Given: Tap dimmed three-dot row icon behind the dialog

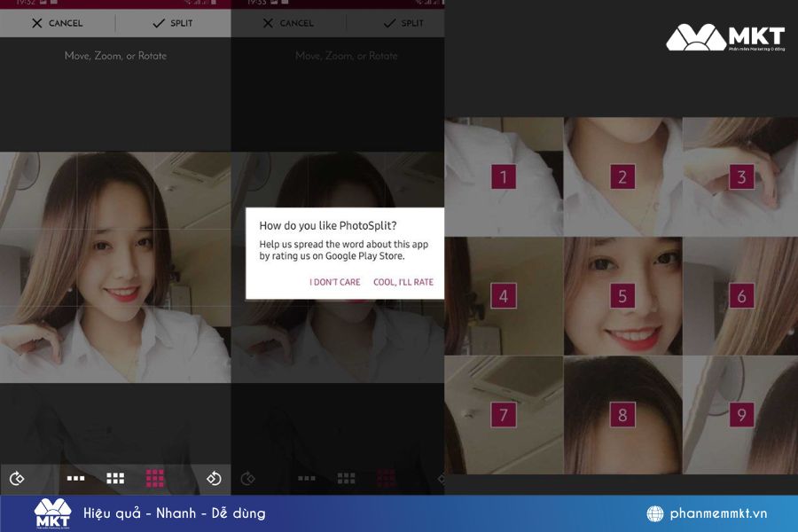Looking at the screenshot, I should click(x=307, y=478).
